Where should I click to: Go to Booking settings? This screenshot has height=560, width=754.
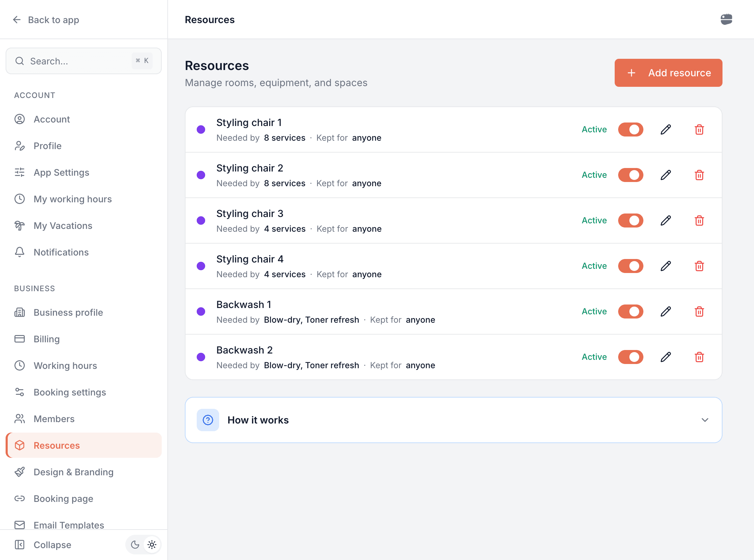point(84,392)
